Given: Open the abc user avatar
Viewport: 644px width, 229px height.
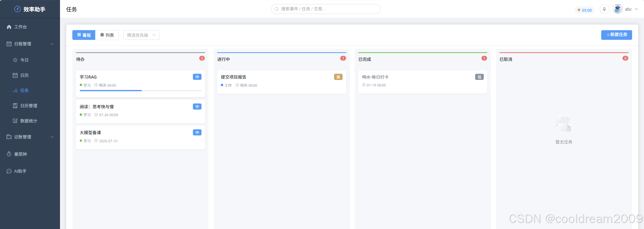Looking at the screenshot, I should coord(618,9).
